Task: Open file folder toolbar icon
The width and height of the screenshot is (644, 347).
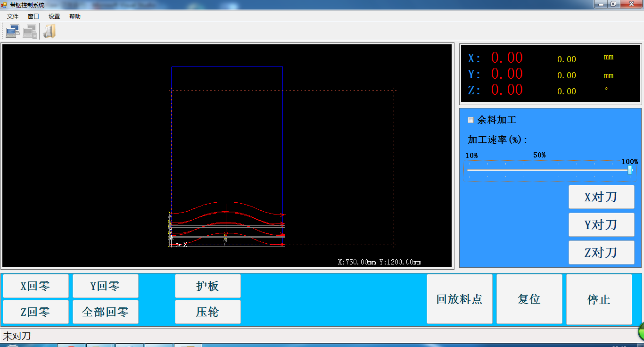Action: click(x=49, y=31)
